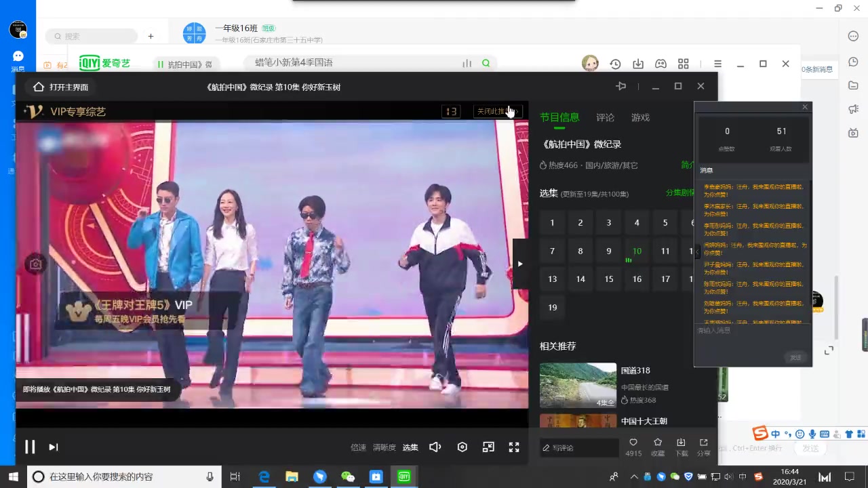Image resolution: width=868 pixels, height=488 pixels.
Task: Open iQIYI watch history clock icon
Action: tap(615, 64)
